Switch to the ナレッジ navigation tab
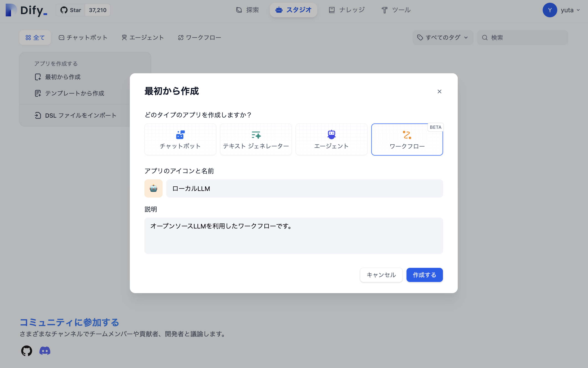588x368 pixels. [x=347, y=10]
